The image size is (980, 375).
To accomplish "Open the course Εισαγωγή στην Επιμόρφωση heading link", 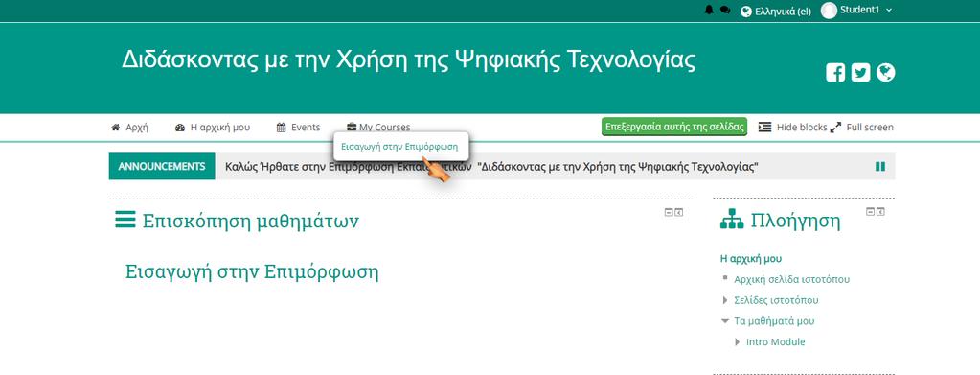I will 253,272.
